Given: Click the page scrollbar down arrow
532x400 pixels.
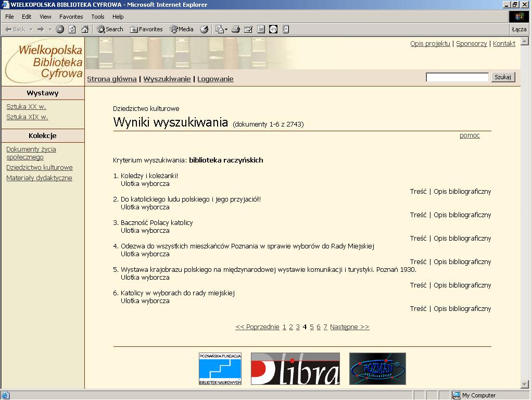Looking at the screenshot, I should coord(525,384).
